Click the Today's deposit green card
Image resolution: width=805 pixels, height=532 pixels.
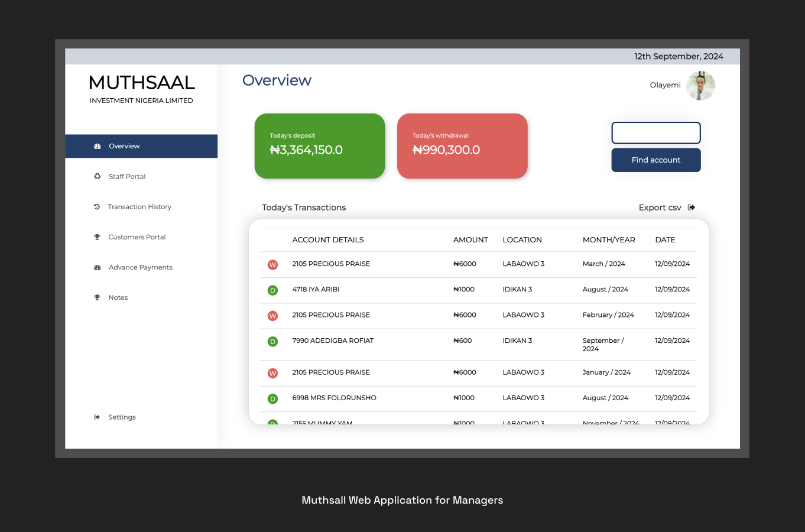(320, 146)
